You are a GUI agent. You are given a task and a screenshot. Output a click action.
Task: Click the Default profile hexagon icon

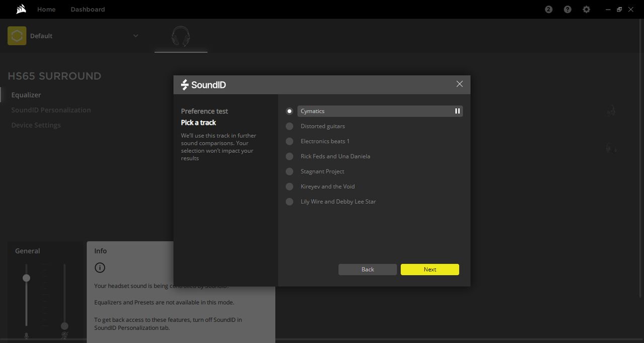[x=17, y=36]
